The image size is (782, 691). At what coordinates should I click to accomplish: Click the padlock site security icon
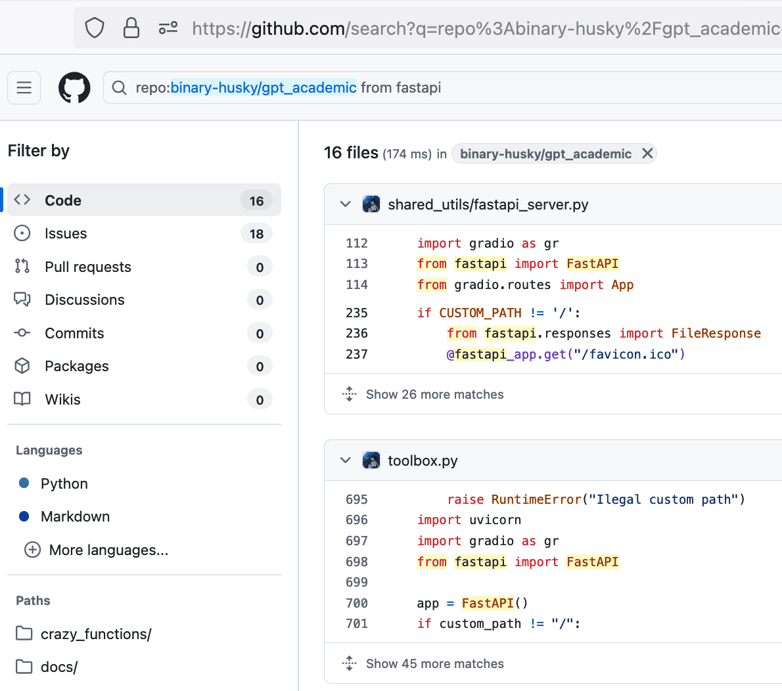click(x=131, y=28)
